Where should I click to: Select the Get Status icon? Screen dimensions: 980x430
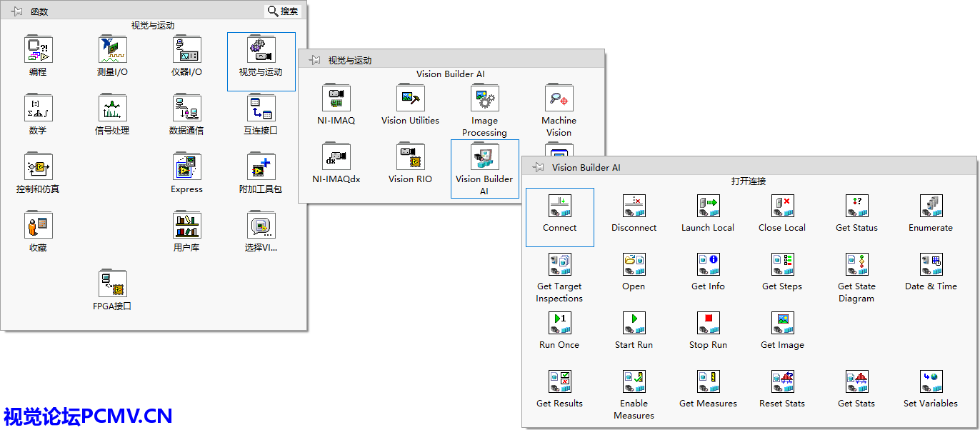856,206
